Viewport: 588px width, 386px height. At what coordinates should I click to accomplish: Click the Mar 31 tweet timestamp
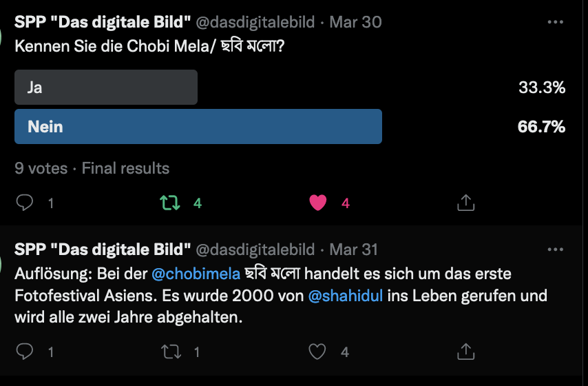tap(354, 249)
